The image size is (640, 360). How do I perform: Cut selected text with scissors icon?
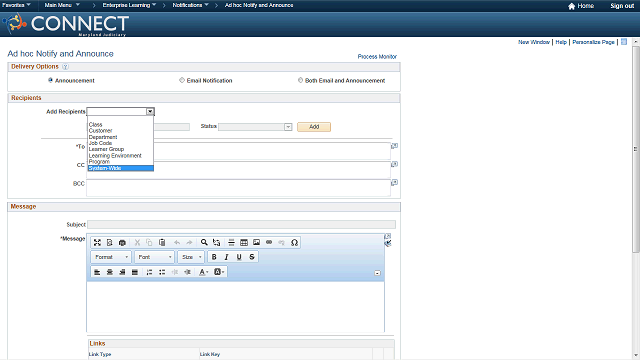(x=137, y=242)
